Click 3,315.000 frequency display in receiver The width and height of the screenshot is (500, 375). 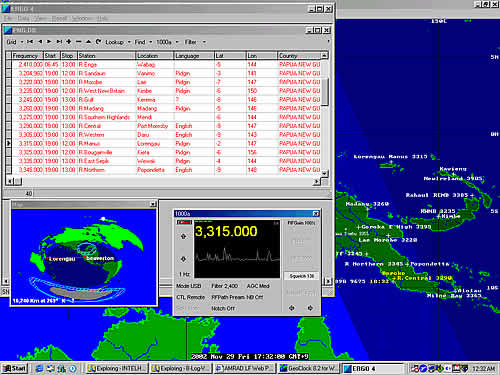point(226,231)
